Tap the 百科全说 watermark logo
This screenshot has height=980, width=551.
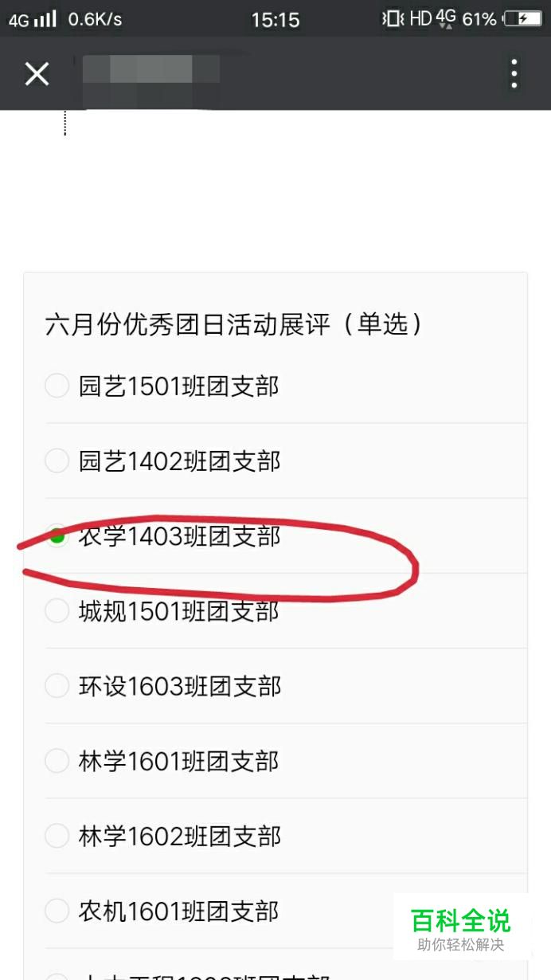pos(461,928)
